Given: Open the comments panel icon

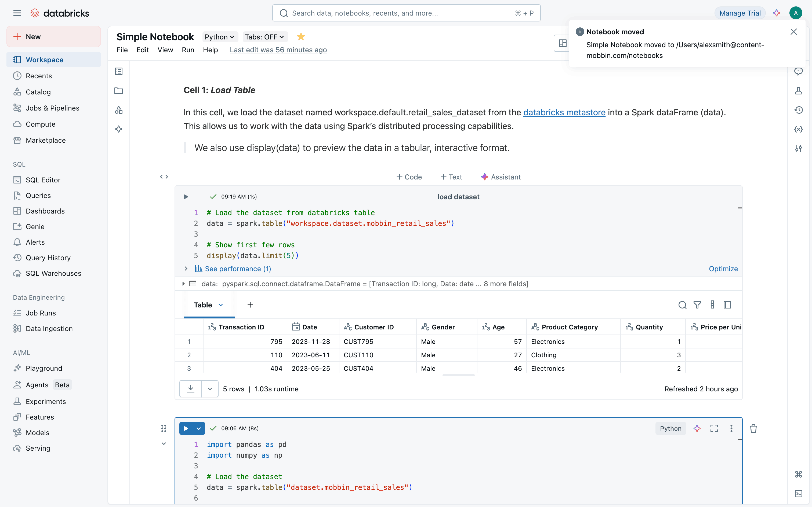Looking at the screenshot, I should (x=798, y=71).
